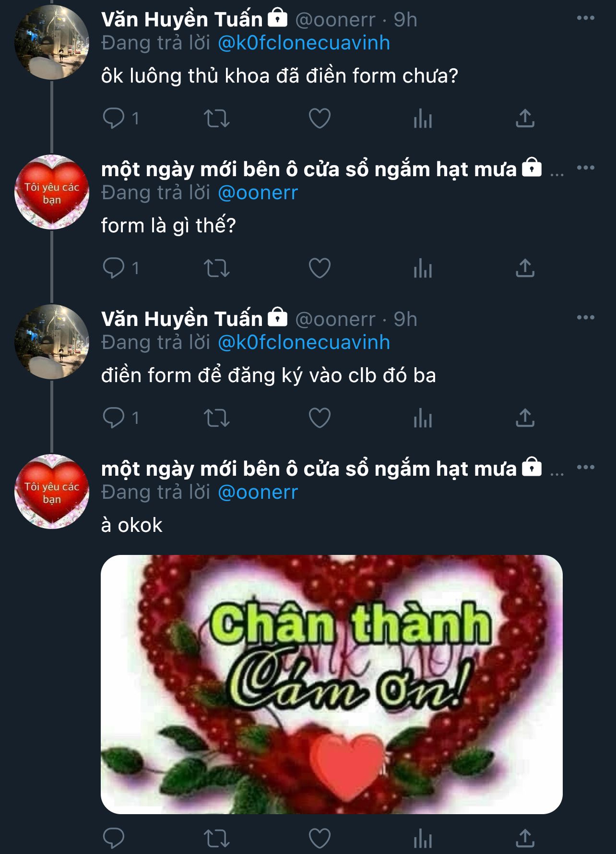Like the 'điền form để đăng ký' tweet

click(x=320, y=418)
